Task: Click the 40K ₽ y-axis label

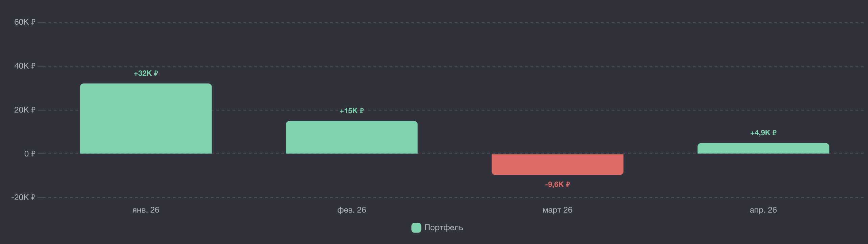Action: [x=25, y=66]
